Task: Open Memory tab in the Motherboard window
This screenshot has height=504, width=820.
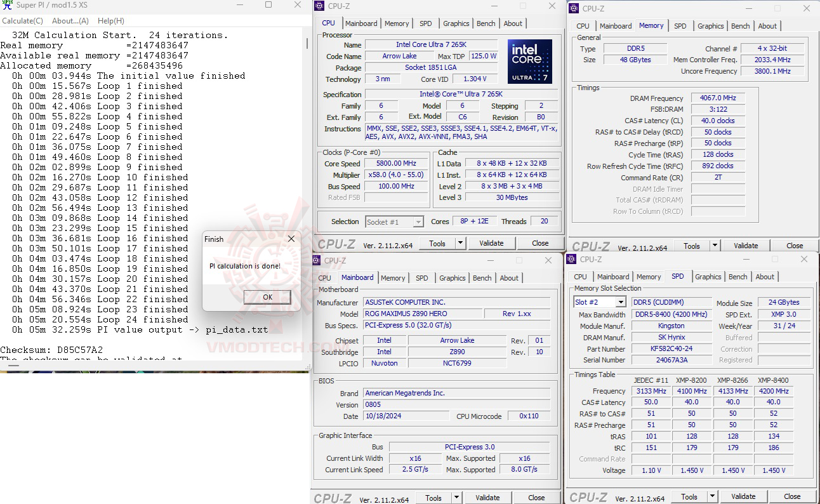Action: click(x=393, y=278)
